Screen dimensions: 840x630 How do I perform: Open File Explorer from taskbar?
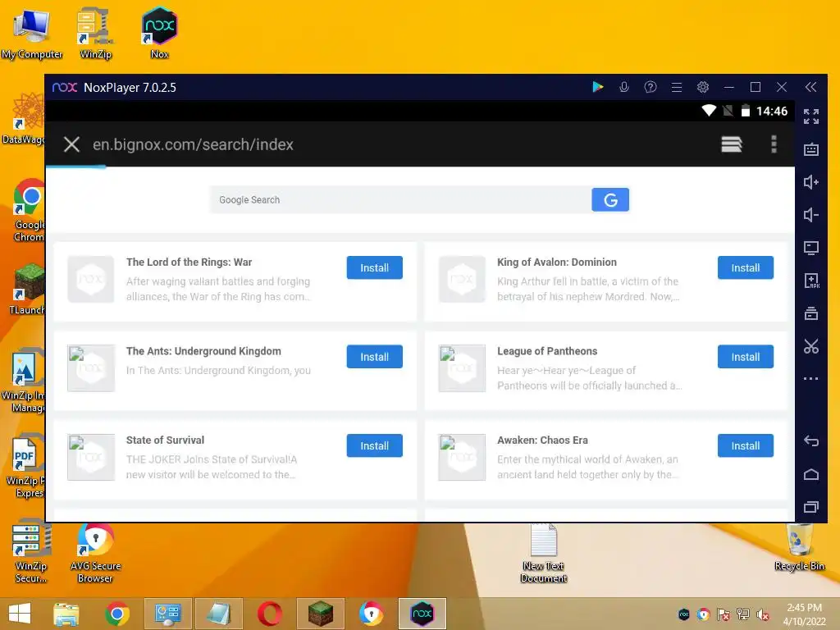[66, 614]
